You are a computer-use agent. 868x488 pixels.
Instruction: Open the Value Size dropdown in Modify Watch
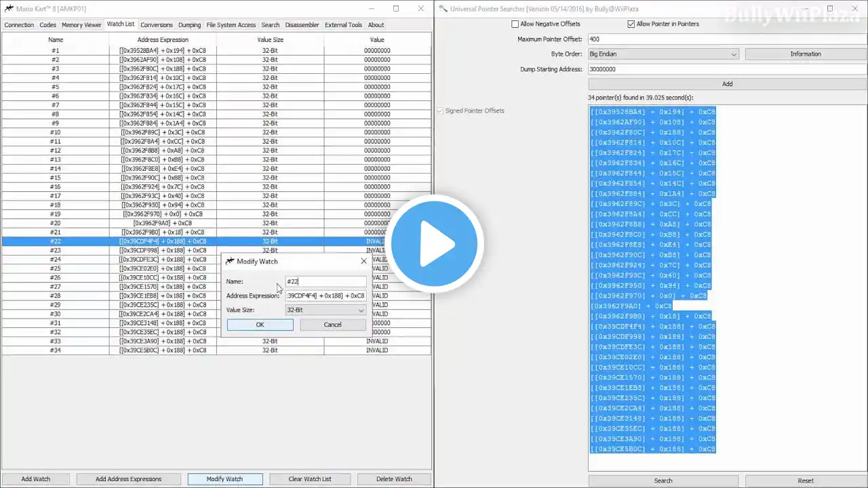325,310
